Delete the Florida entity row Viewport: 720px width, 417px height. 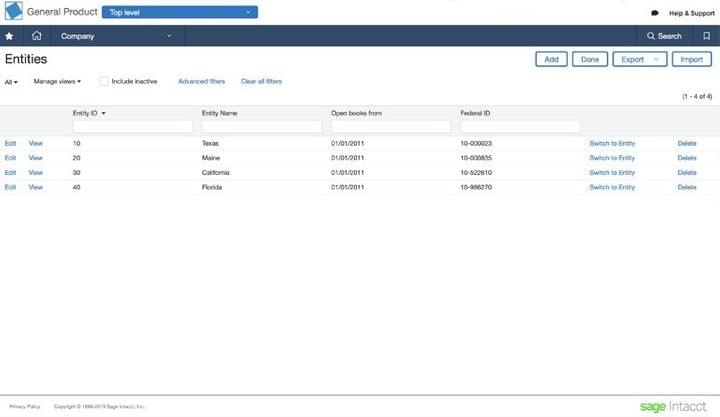coord(687,187)
